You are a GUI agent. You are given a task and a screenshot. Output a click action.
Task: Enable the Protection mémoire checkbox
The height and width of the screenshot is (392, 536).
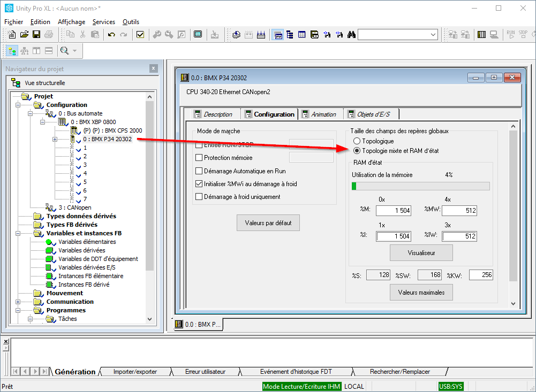pos(199,158)
